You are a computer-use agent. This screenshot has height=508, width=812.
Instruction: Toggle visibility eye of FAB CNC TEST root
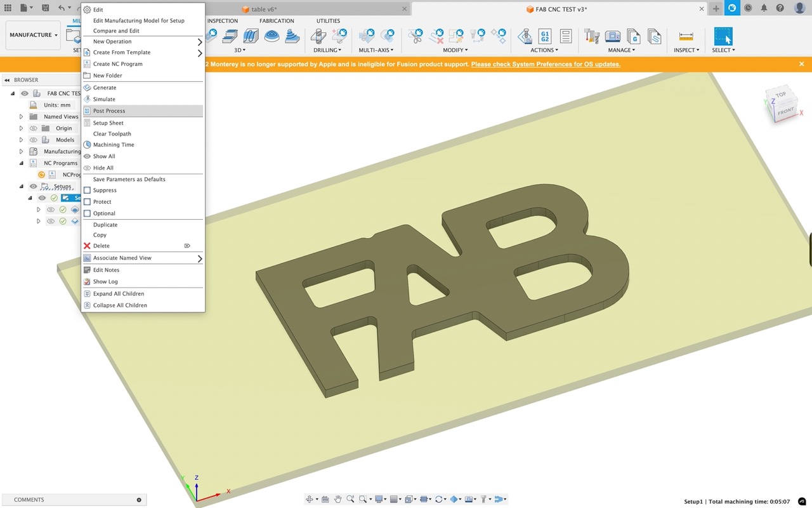click(x=25, y=93)
